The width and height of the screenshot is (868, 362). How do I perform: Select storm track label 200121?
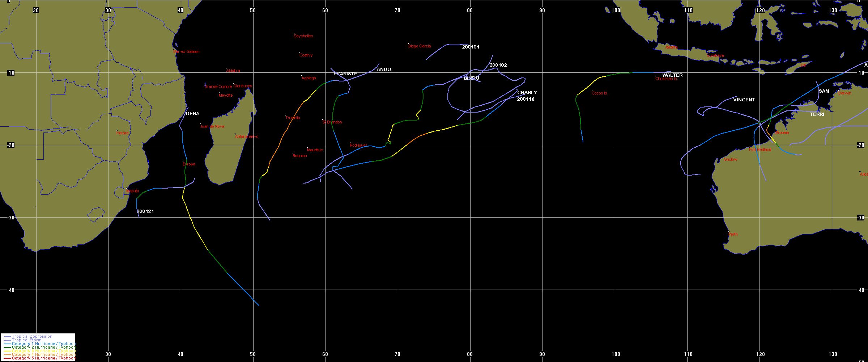point(145,211)
